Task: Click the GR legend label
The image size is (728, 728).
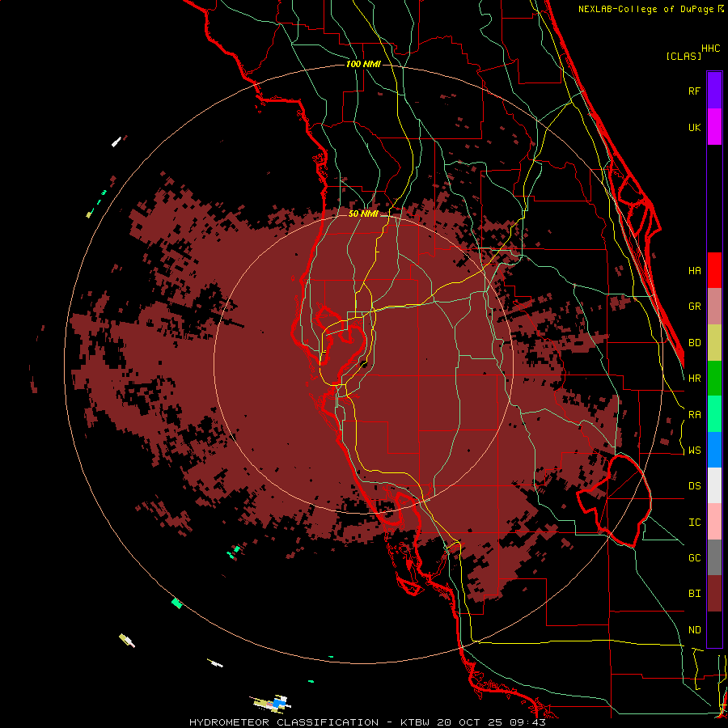Action: click(694, 306)
